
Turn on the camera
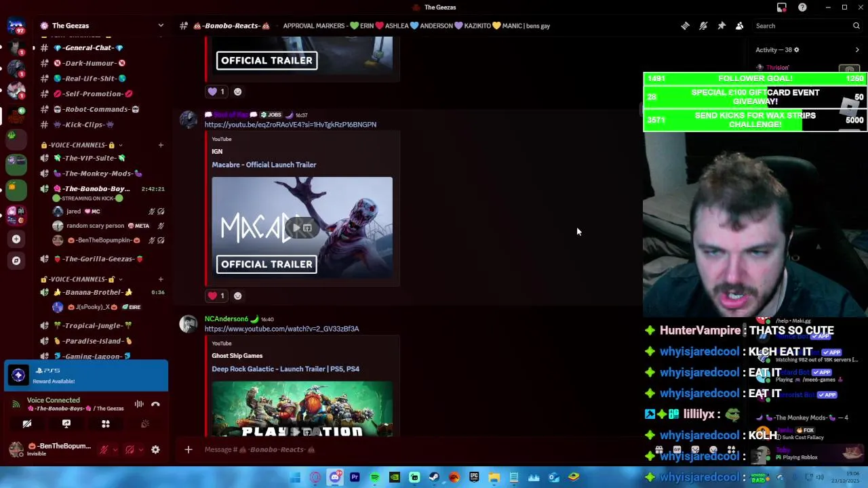[27, 424]
